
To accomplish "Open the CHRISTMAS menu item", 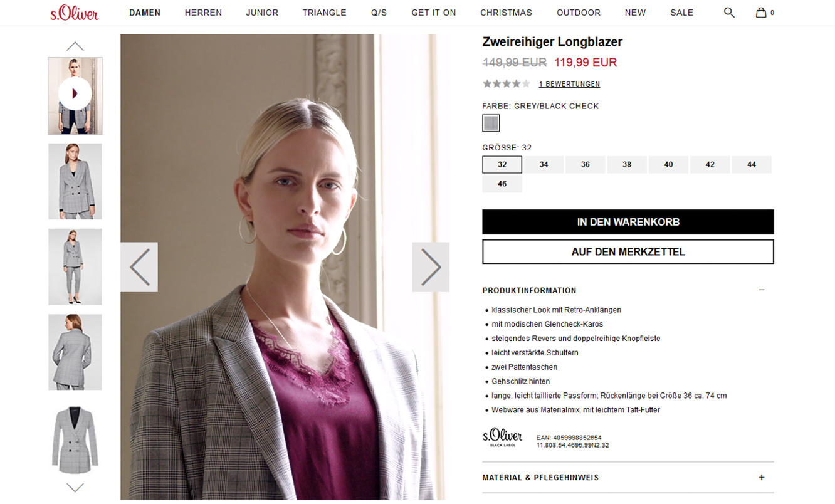I will pyautogui.click(x=506, y=13).
